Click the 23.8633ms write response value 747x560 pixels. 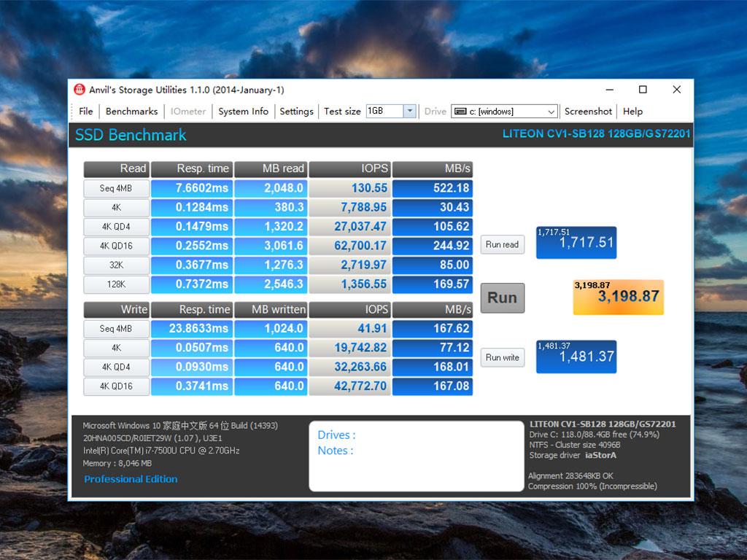pos(192,329)
